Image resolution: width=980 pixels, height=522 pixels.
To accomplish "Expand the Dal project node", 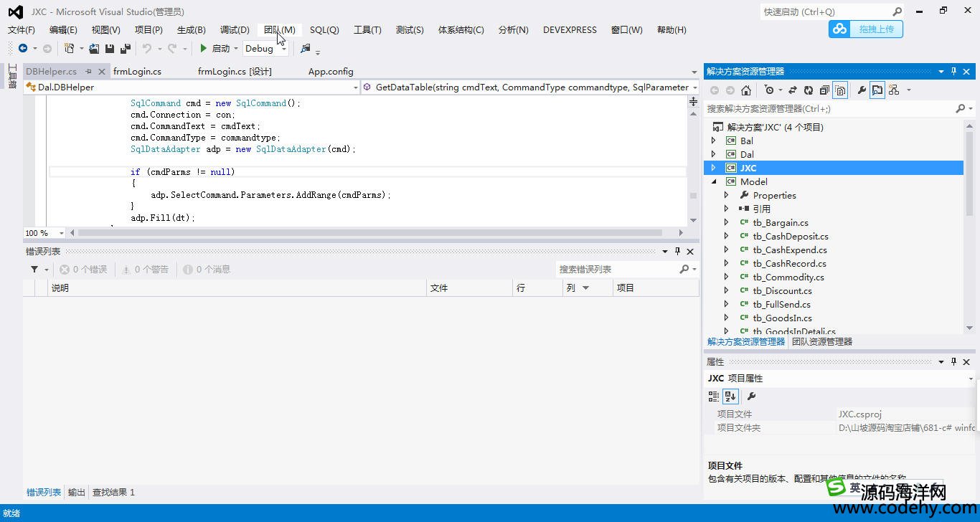I will [x=713, y=154].
